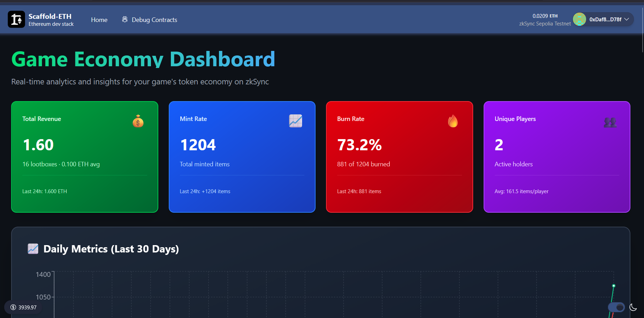Click the money bag icon on Total Revenue
This screenshot has height=318, width=644.
click(x=138, y=121)
